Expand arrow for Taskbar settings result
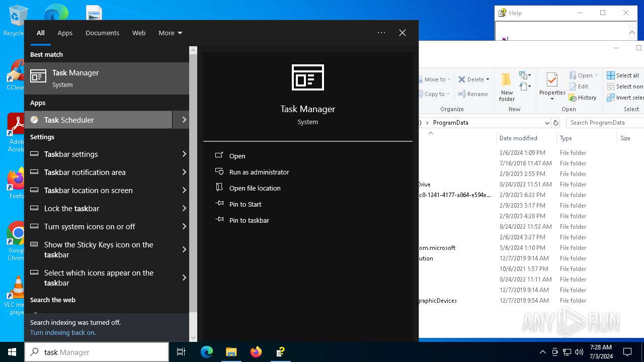Screen dimensions: 644x362 (x=184, y=154)
